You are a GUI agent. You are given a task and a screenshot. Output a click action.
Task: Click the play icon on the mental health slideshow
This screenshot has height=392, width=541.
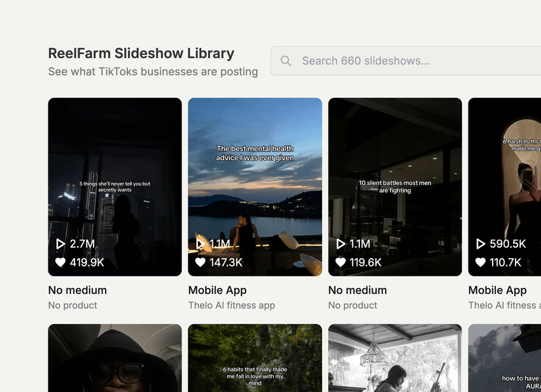point(202,243)
